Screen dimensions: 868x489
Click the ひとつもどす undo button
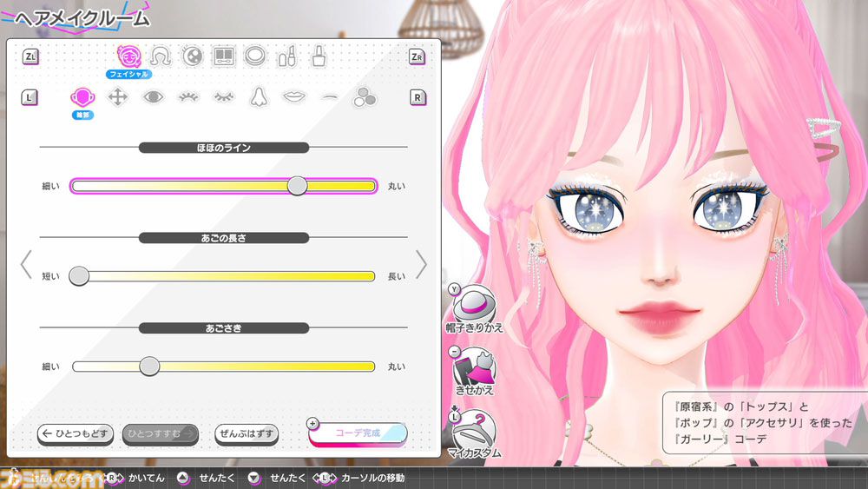coord(76,433)
